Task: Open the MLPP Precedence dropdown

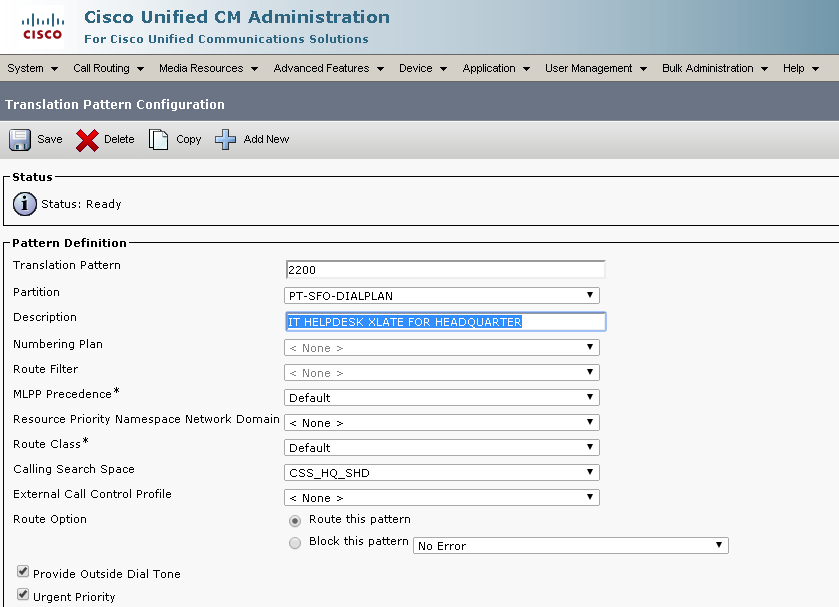Action: tap(441, 398)
